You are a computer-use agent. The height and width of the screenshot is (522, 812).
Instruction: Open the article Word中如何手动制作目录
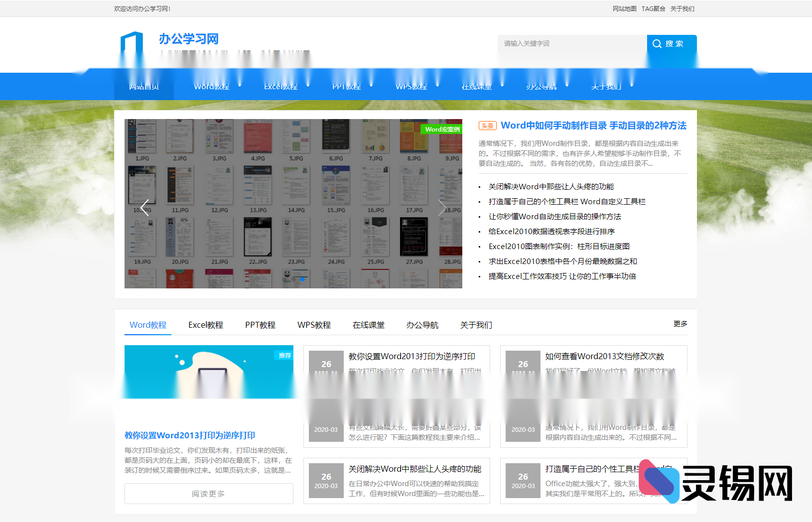click(x=593, y=126)
